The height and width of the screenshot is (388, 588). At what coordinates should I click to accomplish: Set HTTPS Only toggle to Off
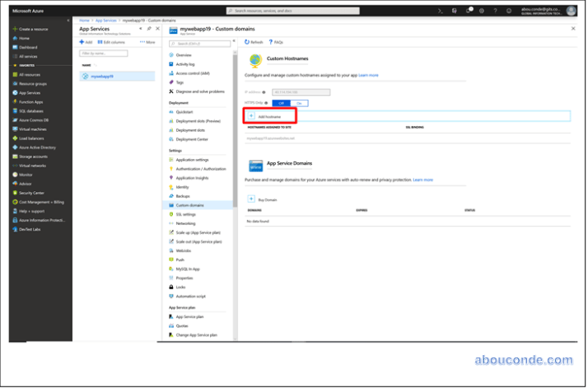tap(281, 103)
